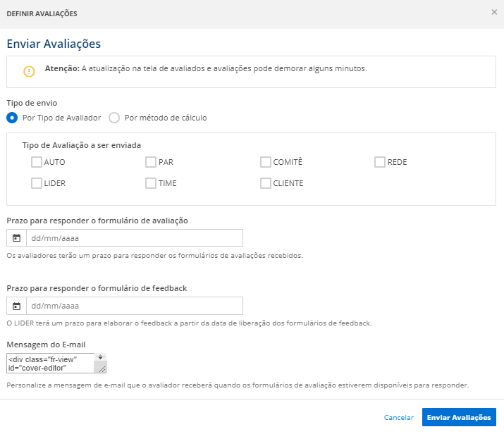Check the CLIENTE checkbox
The height and width of the screenshot is (434, 504).
point(266,183)
